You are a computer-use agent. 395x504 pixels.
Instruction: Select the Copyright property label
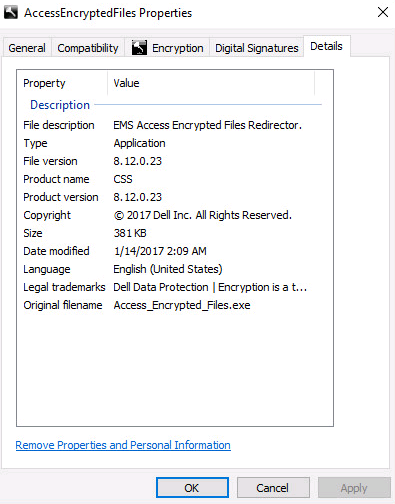pos(47,215)
